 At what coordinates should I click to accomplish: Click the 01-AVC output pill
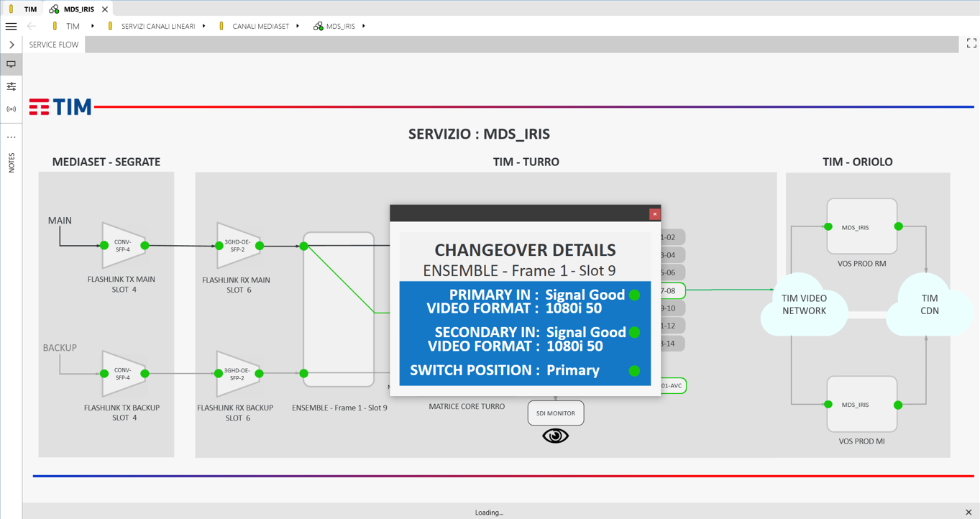point(673,385)
